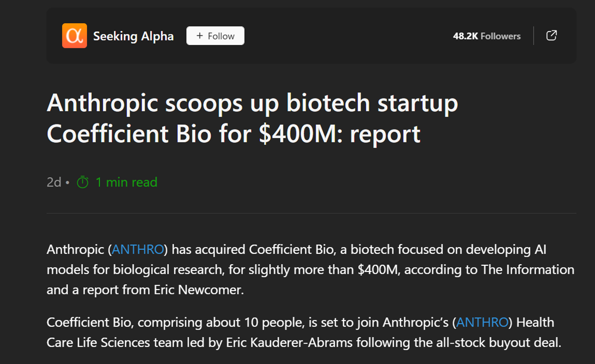This screenshot has height=364, width=595.
Task: Click the "2d" article timestamp
Action: (x=54, y=182)
